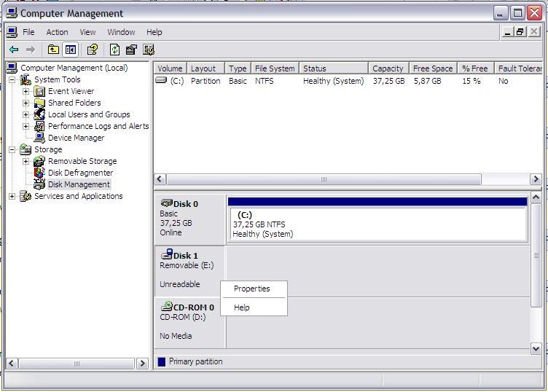Sort by the Capacity column header
The height and width of the screenshot is (392, 548).
388,68
